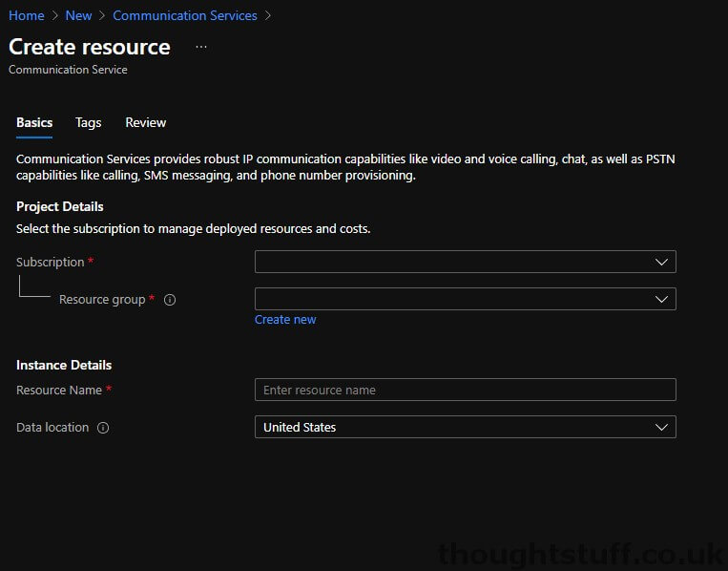
Task: Open the Review tab
Action: pos(145,122)
